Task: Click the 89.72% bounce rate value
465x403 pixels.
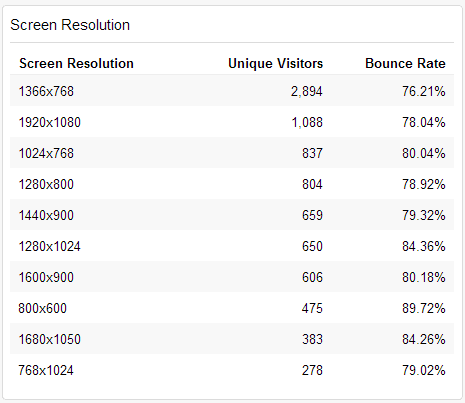Action: [x=424, y=308]
